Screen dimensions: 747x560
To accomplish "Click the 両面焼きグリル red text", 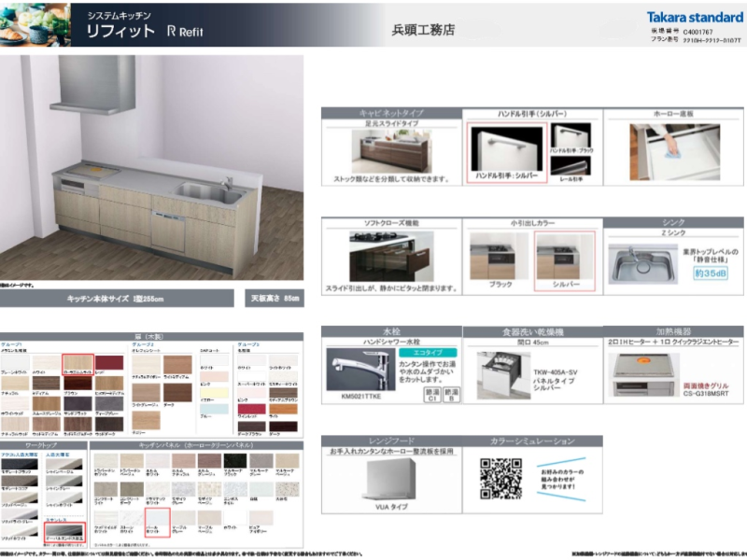I will [706, 386].
